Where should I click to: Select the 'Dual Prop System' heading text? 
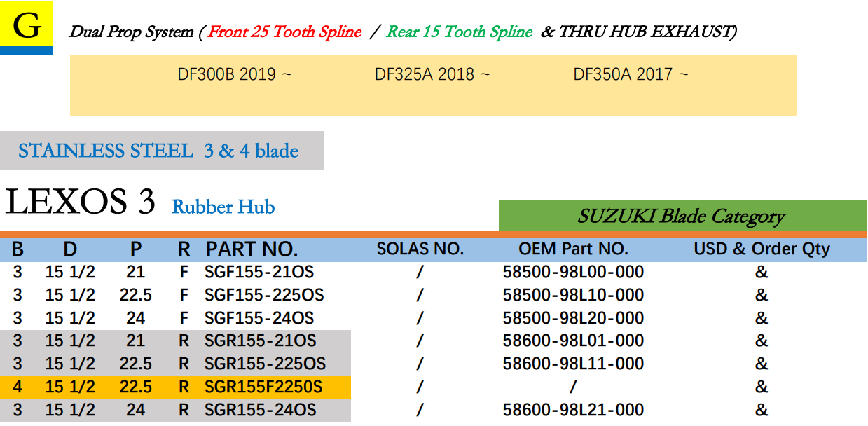coord(131,32)
